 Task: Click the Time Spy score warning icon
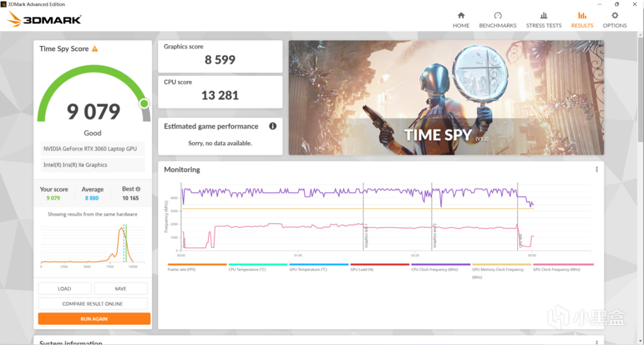tap(95, 49)
